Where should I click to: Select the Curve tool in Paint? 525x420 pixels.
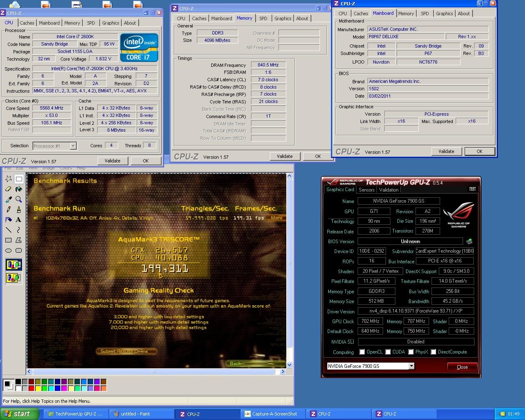coord(19,230)
